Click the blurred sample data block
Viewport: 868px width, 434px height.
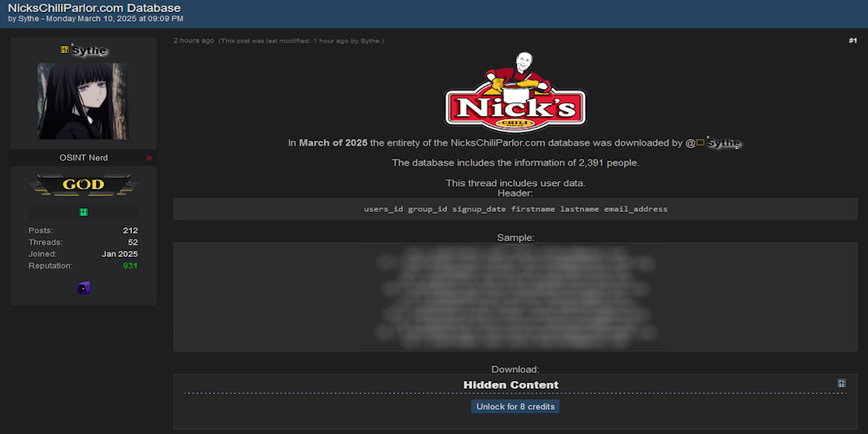pos(515,297)
